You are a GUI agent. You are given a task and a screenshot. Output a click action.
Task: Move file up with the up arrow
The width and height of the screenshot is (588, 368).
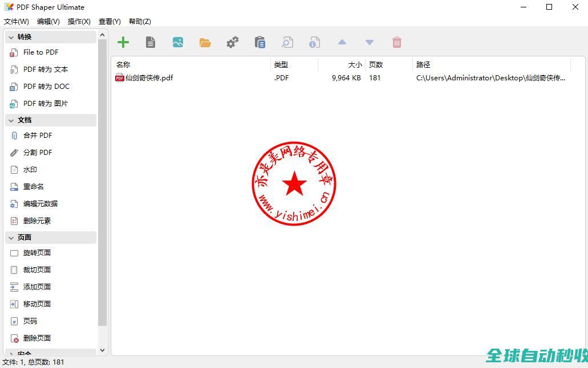tap(342, 42)
